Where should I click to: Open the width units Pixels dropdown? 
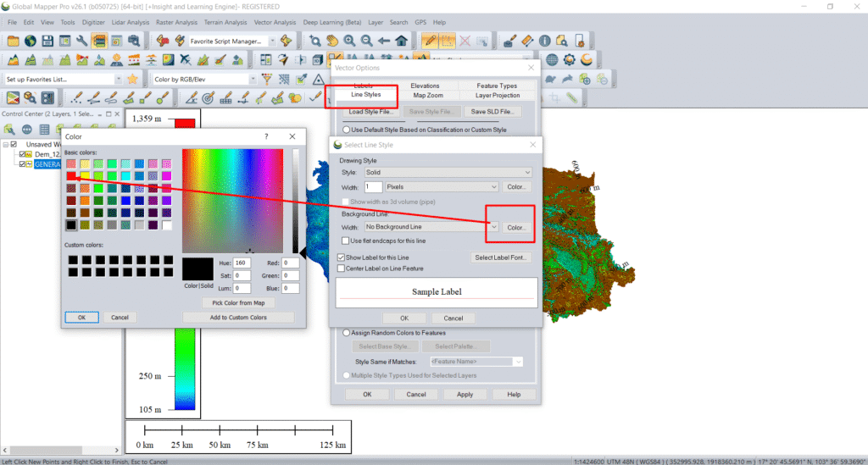point(442,187)
